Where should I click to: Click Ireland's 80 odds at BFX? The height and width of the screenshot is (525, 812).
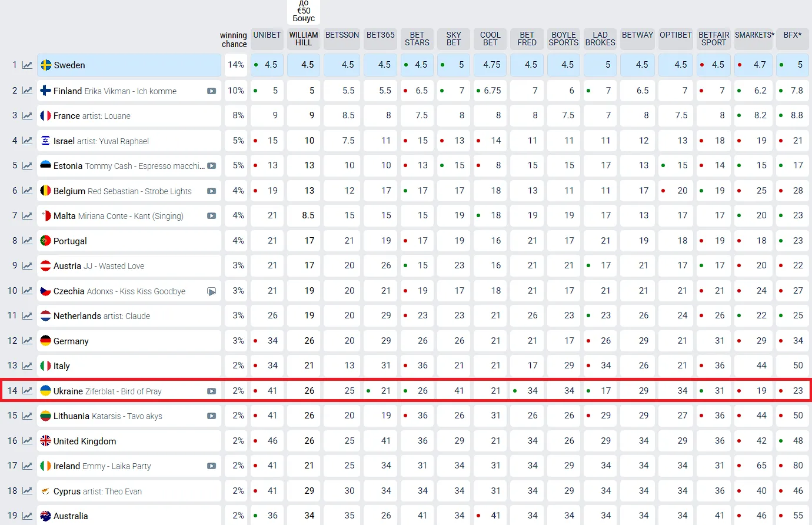793,466
